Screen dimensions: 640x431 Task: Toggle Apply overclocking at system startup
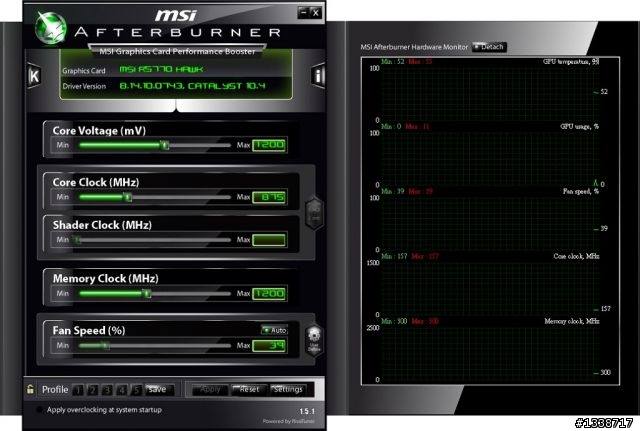40,409
